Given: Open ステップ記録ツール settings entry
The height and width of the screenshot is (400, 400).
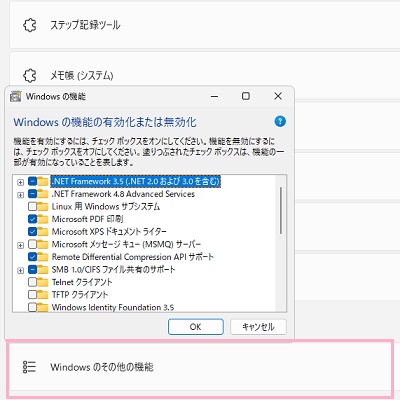Looking at the screenshot, I should [205, 25].
